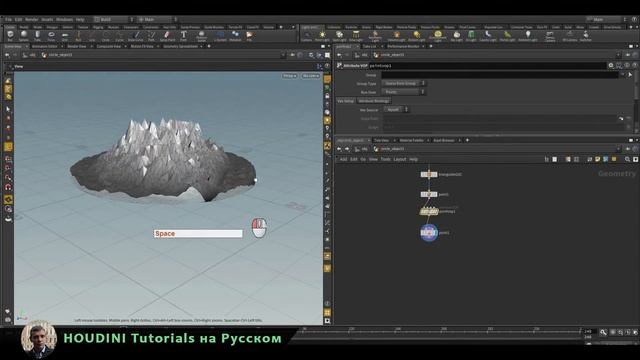
Task: Add a Point Light from the shelf
Action: click(x=322, y=36)
